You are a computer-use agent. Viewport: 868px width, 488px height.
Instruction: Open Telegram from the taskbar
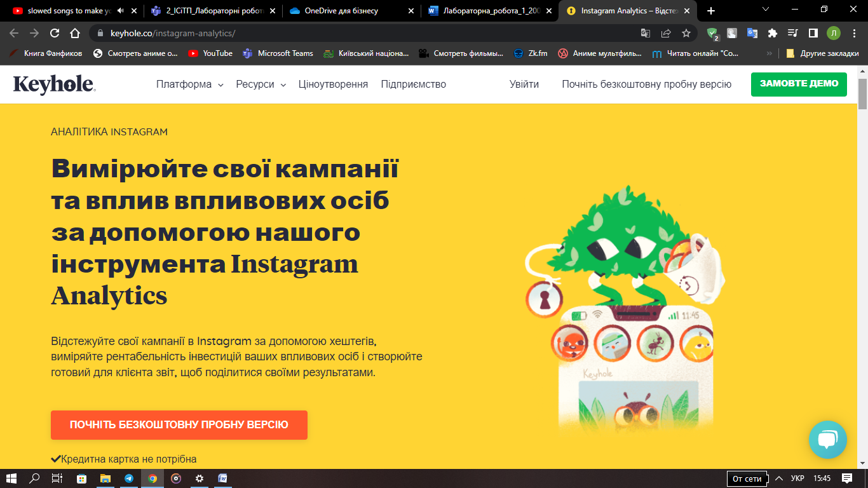tap(129, 478)
